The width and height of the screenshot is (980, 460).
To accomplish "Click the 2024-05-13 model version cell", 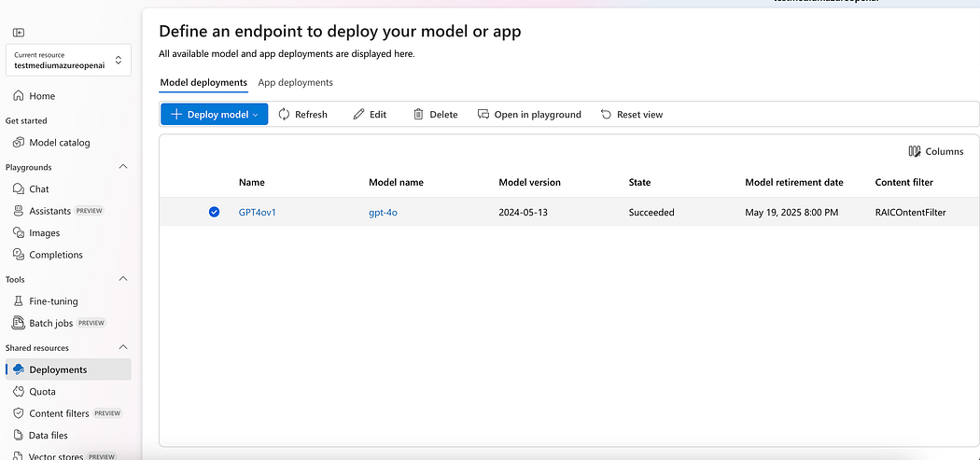I will pos(524,213).
